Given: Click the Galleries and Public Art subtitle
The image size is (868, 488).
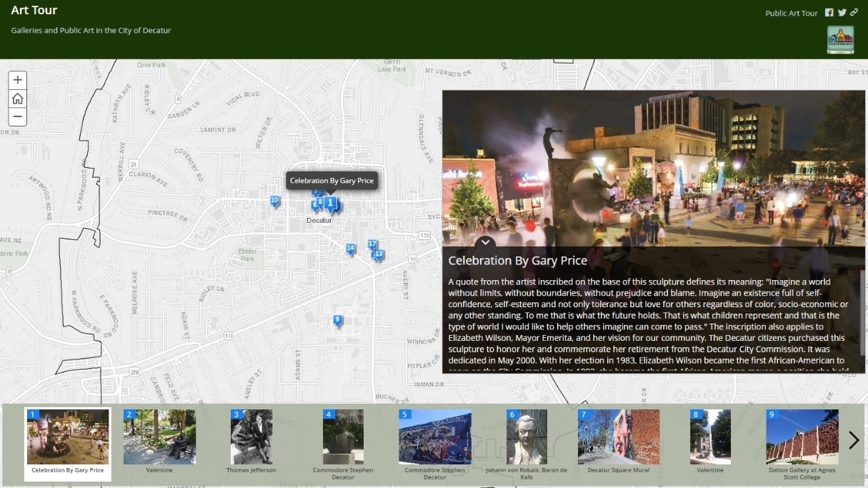Looking at the screenshot, I should 91,31.
